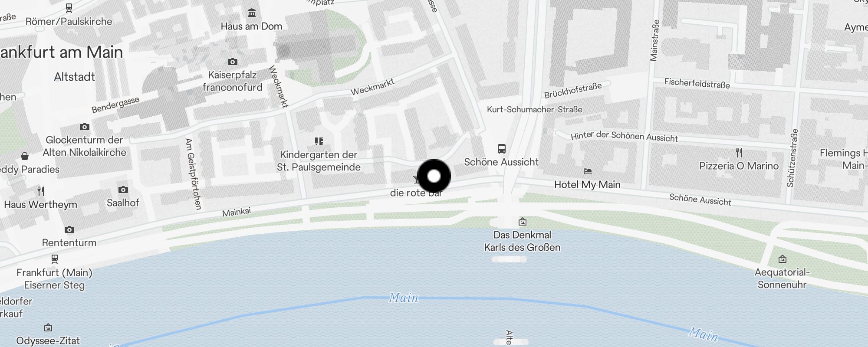Select the Schöne Aussicht bus stop icon

click(x=502, y=149)
